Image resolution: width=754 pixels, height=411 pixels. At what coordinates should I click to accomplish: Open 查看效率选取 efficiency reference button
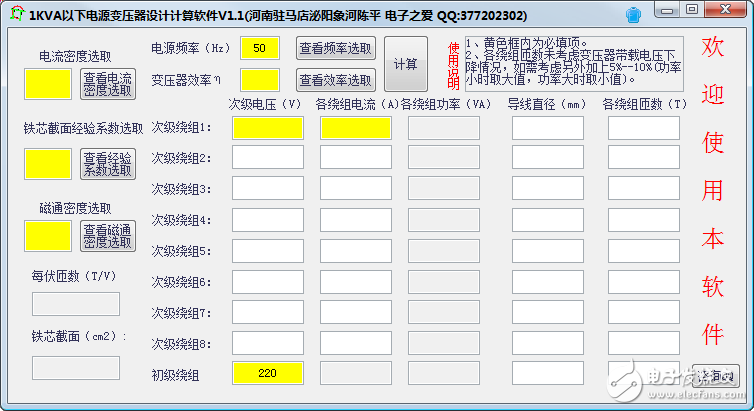point(336,80)
